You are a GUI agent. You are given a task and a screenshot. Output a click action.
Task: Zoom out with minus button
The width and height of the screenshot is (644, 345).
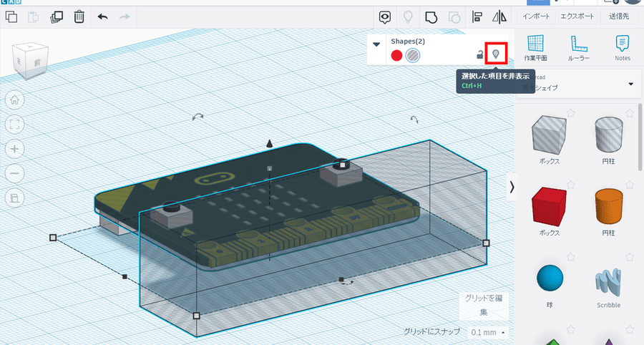(x=15, y=173)
